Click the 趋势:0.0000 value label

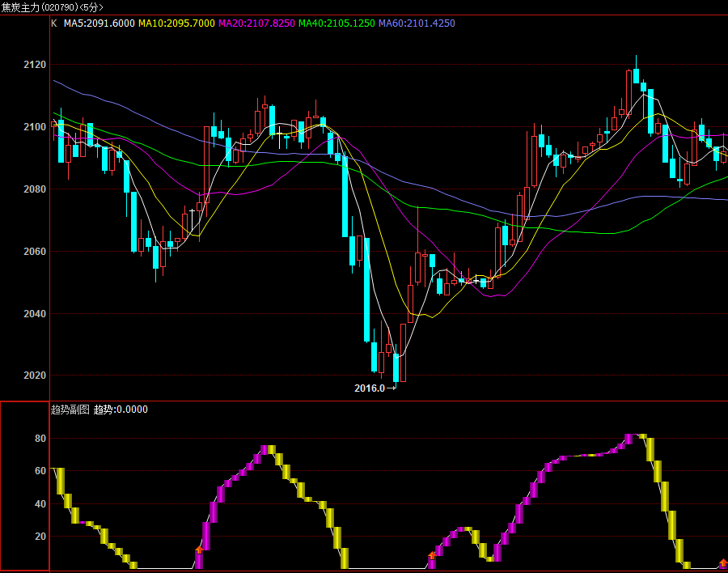pyautogui.click(x=121, y=410)
